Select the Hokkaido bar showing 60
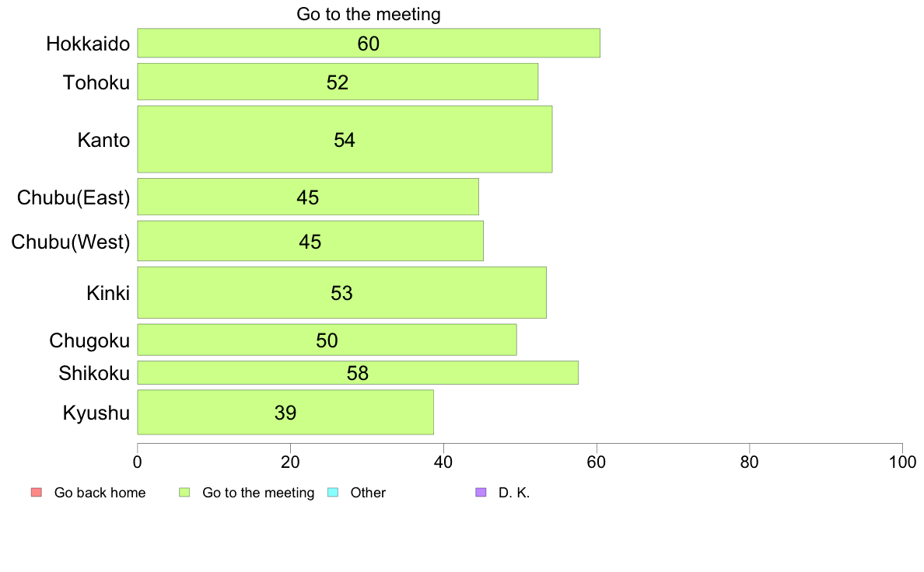 point(369,43)
